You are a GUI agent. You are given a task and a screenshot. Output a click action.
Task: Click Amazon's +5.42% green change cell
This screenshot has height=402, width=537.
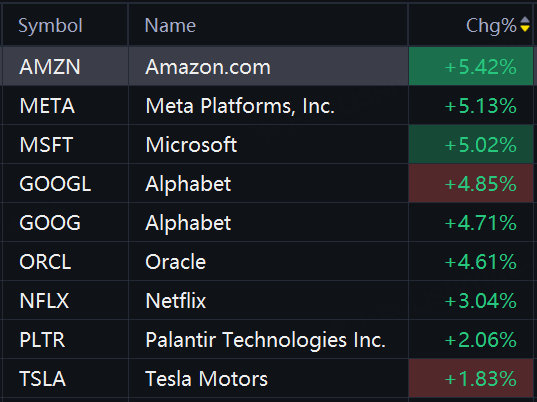(x=471, y=66)
